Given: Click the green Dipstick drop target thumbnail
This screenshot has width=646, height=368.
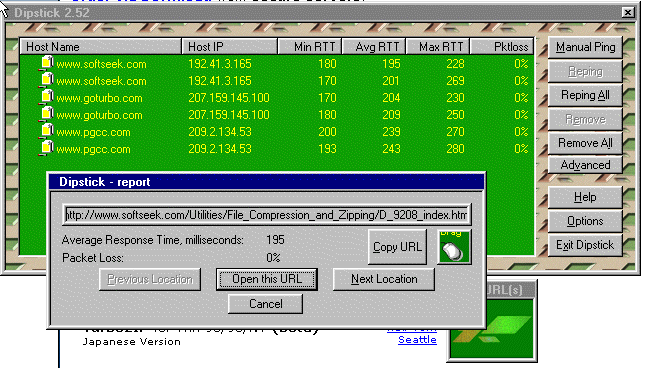Looking at the screenshot, I should pos(491,328).
